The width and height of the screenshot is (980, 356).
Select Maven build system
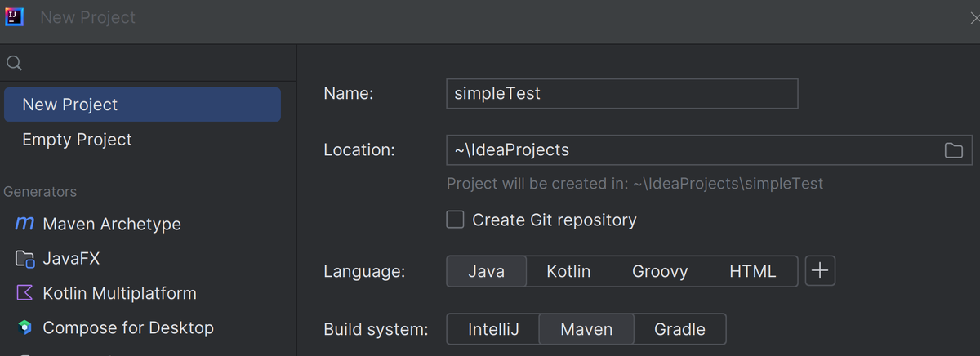coord(586,330)
